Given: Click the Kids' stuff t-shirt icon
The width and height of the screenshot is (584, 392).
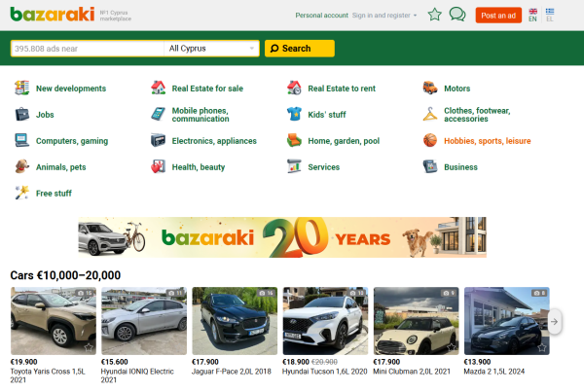Looking at the screenshot, I should [294, 114].
